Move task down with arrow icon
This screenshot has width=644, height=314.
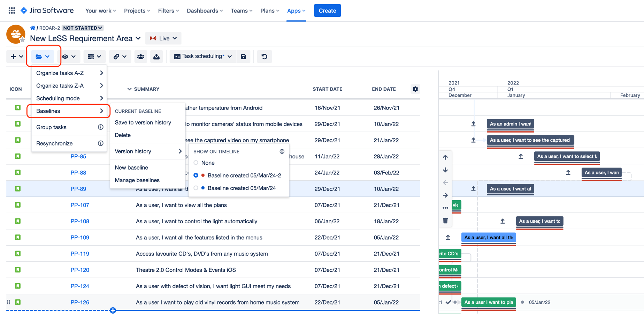(445, 170)
